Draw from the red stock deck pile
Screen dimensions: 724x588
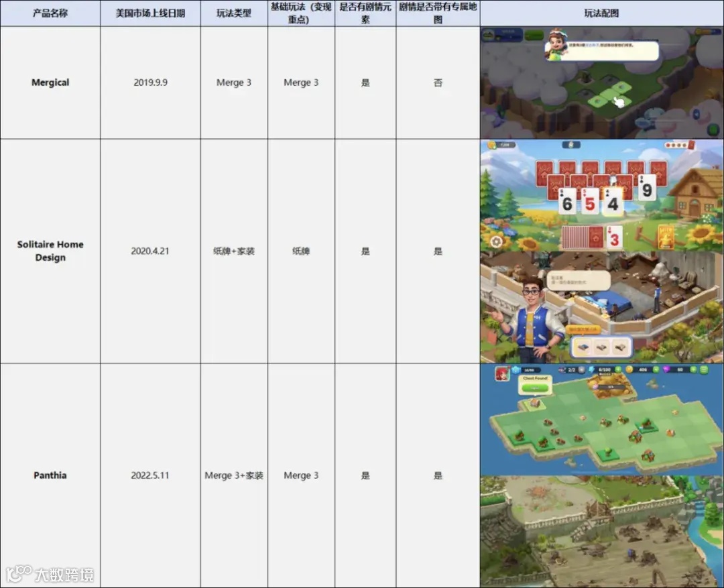pyautogui.click(x=583, y=238)
